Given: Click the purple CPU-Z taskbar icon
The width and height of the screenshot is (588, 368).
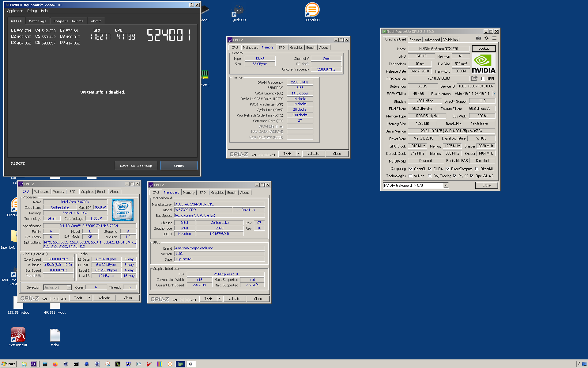Looking at the screenshot, I should coord(34,364).
